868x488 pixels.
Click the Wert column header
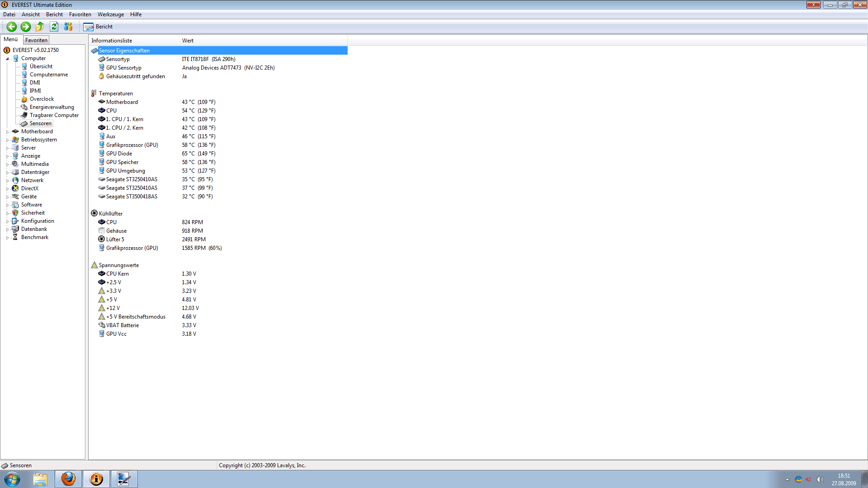264,41
